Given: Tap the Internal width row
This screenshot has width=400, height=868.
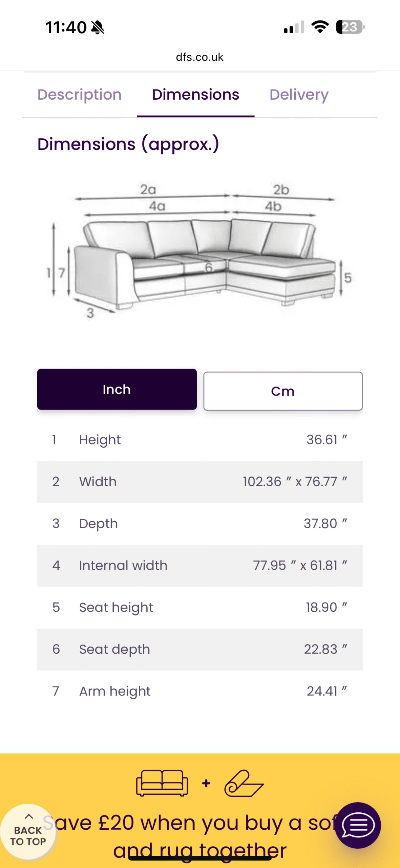Looking at the screenshot, I should [200, 566].
